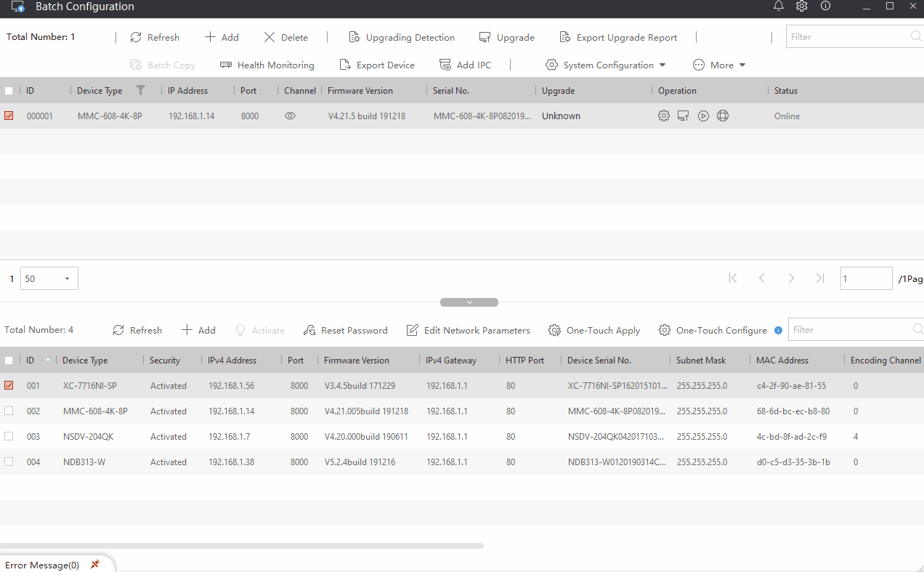This screenshot has height=572, width=924.
Task: Click the page number input field
Action: point(867,278)
